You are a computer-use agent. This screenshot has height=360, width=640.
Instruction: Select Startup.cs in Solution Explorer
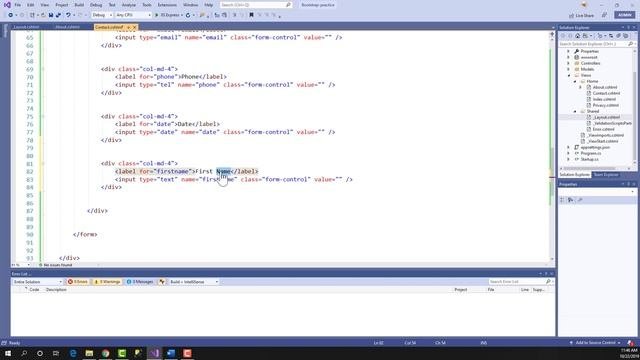point(589,159)
